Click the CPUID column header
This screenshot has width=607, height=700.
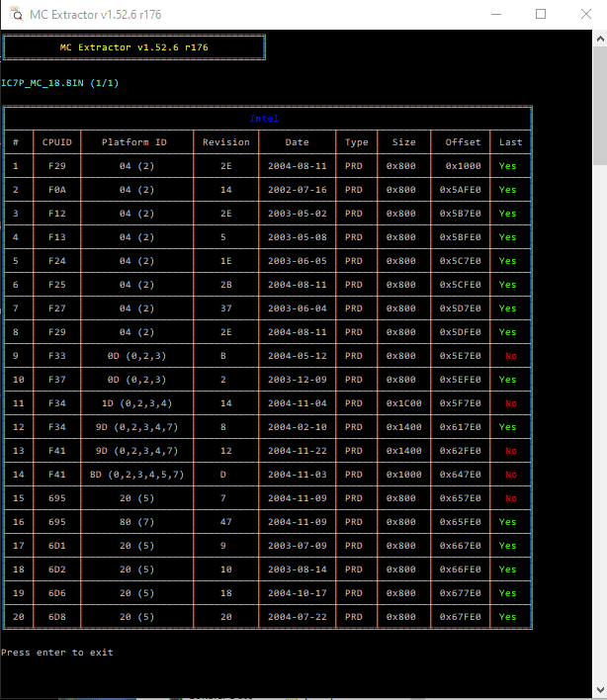56,142
